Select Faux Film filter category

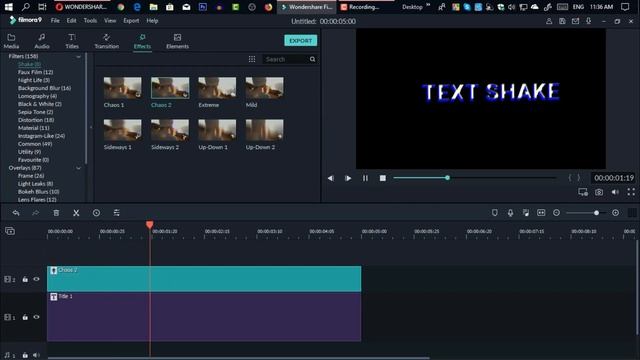(x=36, y=72)
